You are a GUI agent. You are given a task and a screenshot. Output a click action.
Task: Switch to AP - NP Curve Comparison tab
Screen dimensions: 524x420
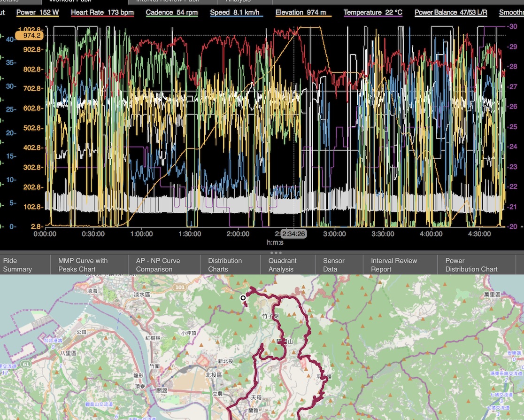(x=158, y=265)
